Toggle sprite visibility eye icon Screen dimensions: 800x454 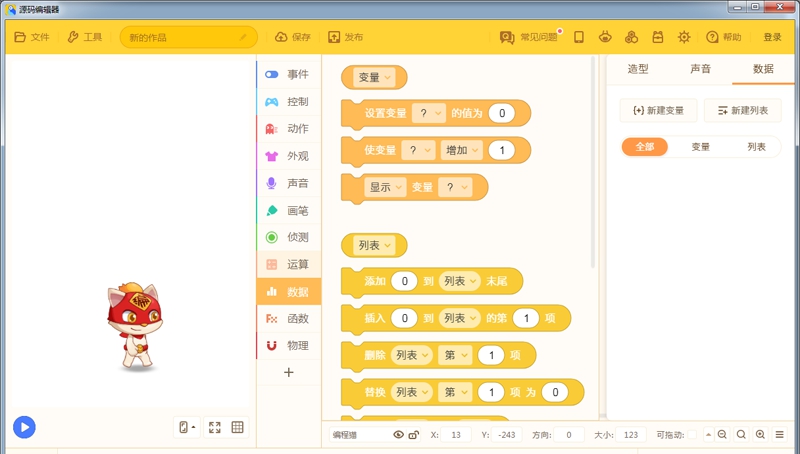point(398,435)
